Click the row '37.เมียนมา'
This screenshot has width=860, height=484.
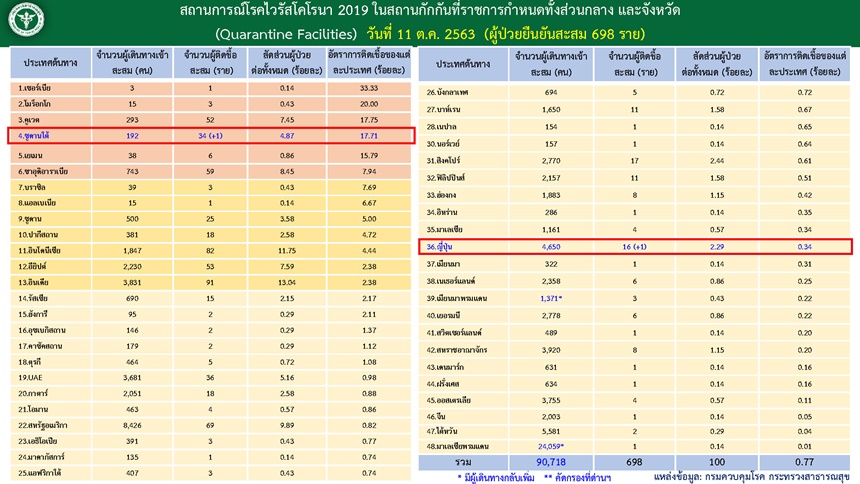(634, 264)
